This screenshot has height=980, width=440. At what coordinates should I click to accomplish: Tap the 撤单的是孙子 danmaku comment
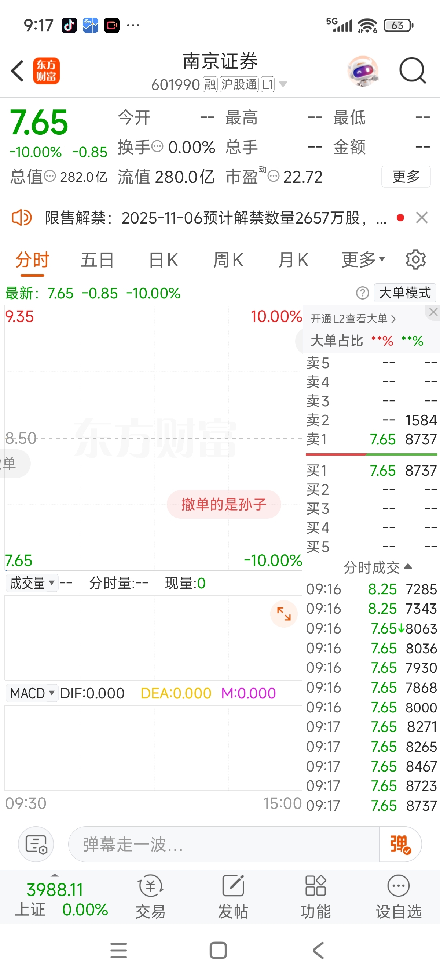coord(224,504)
